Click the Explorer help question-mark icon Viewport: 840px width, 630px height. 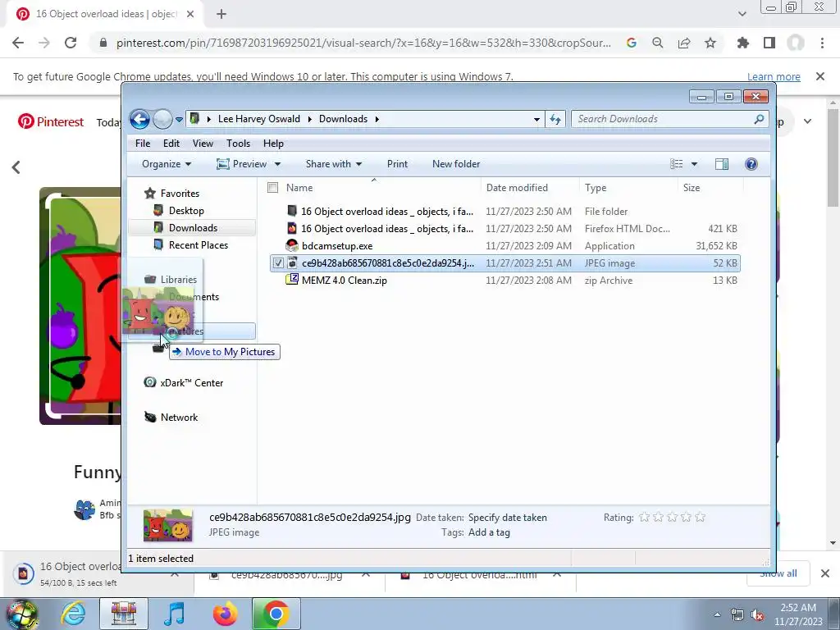751,164
